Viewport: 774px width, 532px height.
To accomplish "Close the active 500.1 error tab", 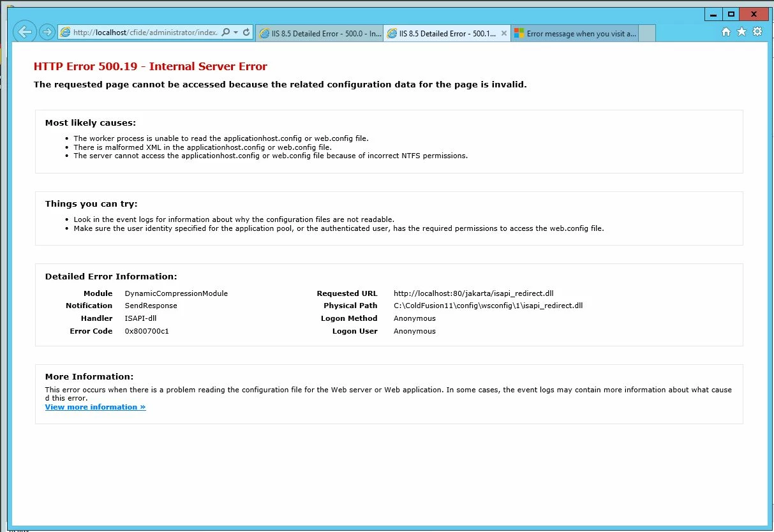I will (504, 33).
